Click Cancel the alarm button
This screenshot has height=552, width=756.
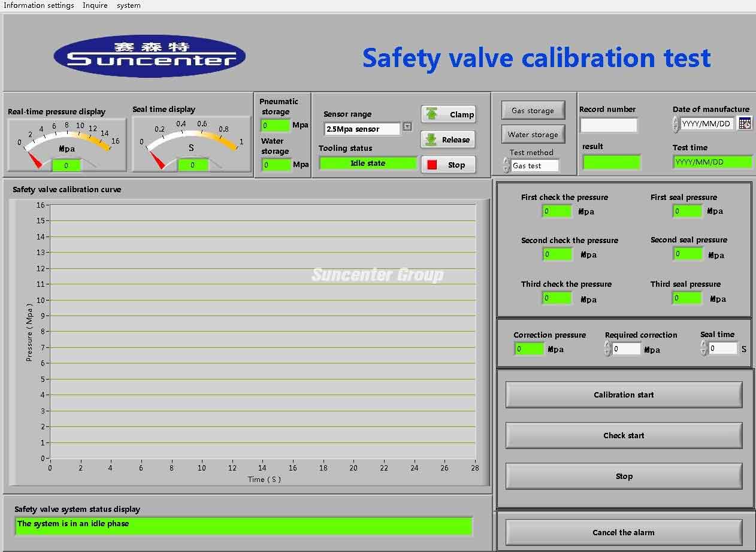[x=624, y=532]
